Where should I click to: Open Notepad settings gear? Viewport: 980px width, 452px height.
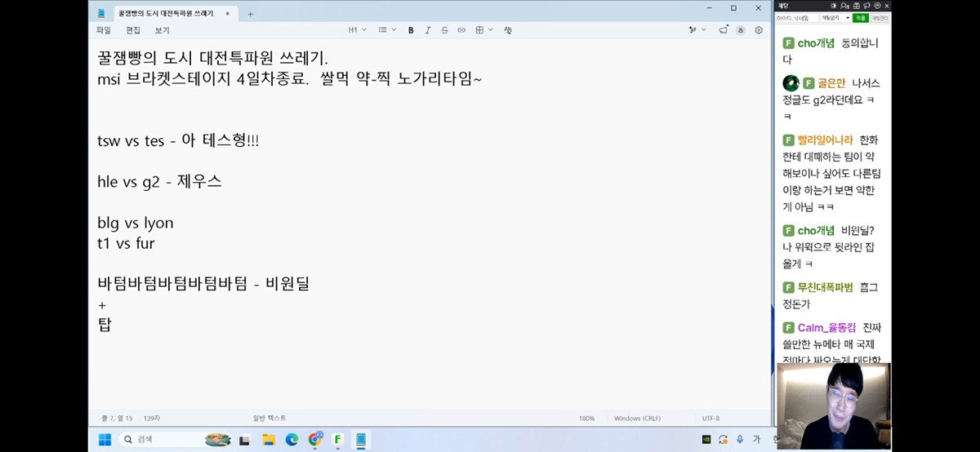(759, 30)
